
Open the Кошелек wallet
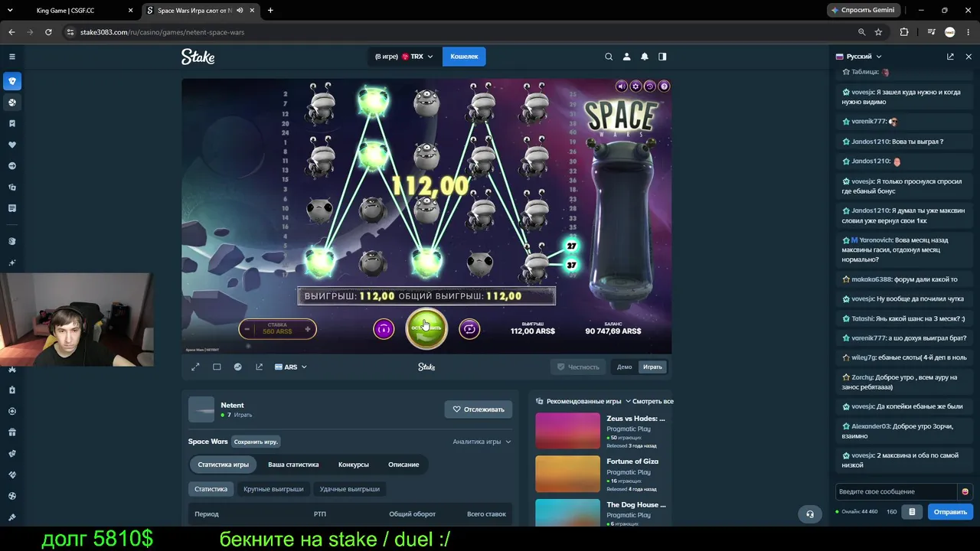[464, 57]
